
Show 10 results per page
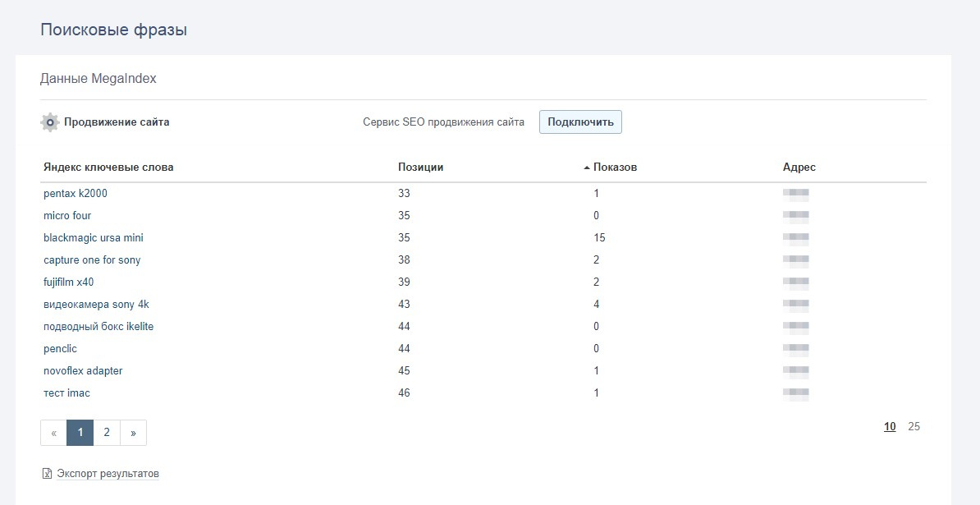(x=890, y=426)
